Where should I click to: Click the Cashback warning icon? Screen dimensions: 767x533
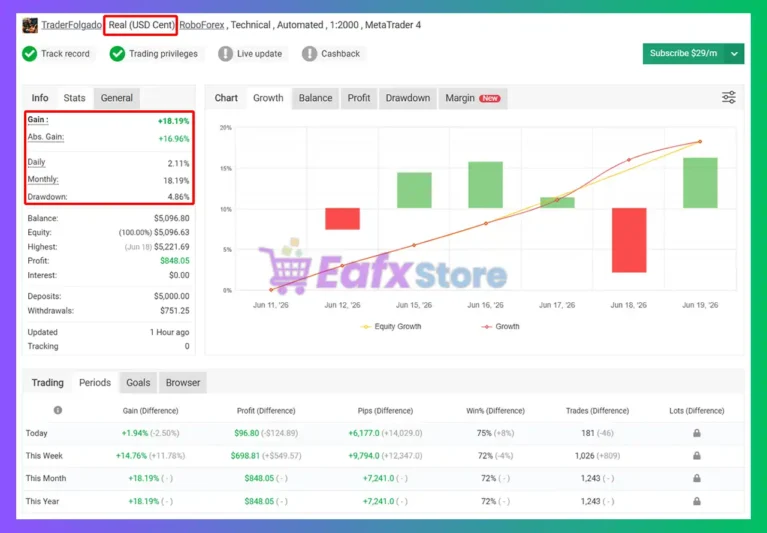tap(310, 54)
